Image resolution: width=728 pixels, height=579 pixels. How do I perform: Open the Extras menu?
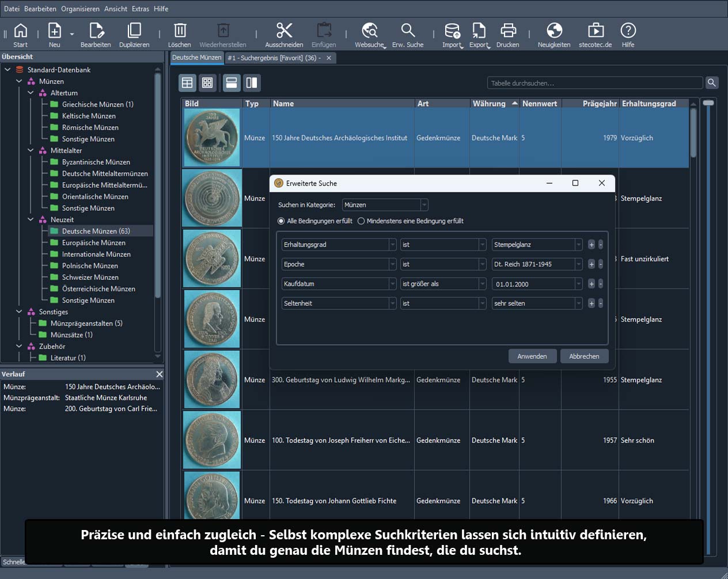(x=140, y=9)
